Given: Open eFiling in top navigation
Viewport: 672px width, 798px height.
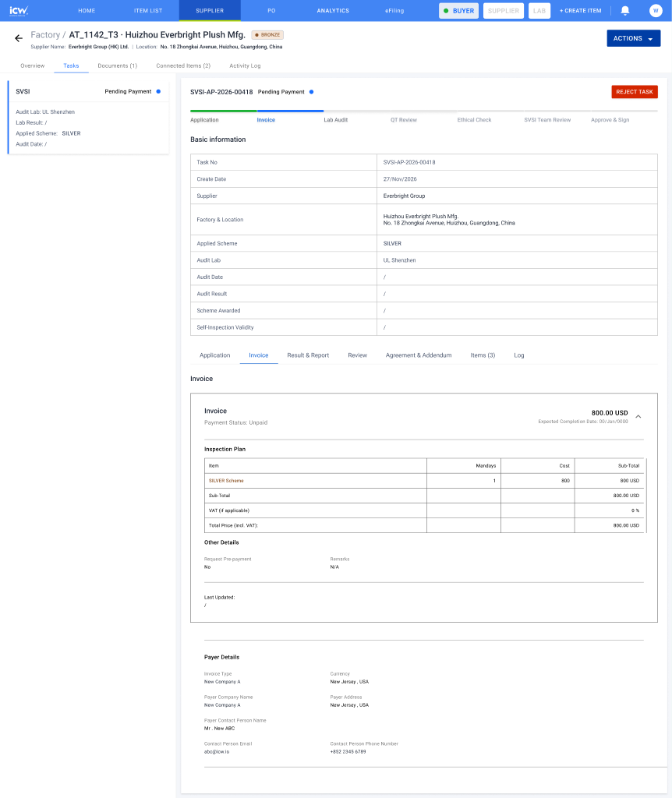Looking at the screenshot, I should point(394,10).
